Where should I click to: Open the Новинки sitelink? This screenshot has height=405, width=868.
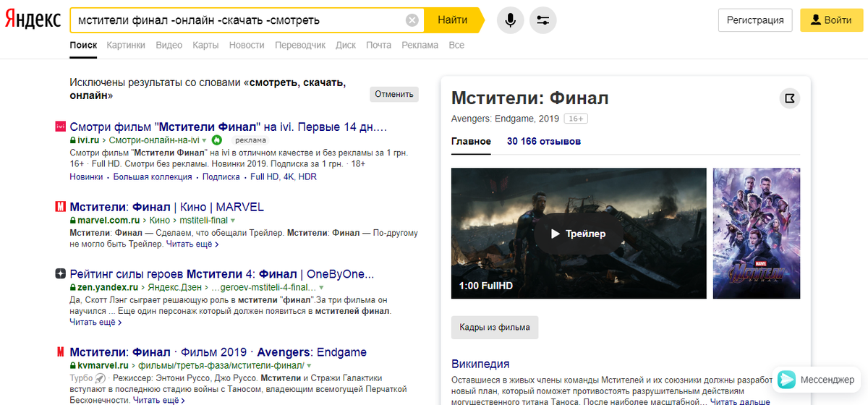(x=86, y=176)
